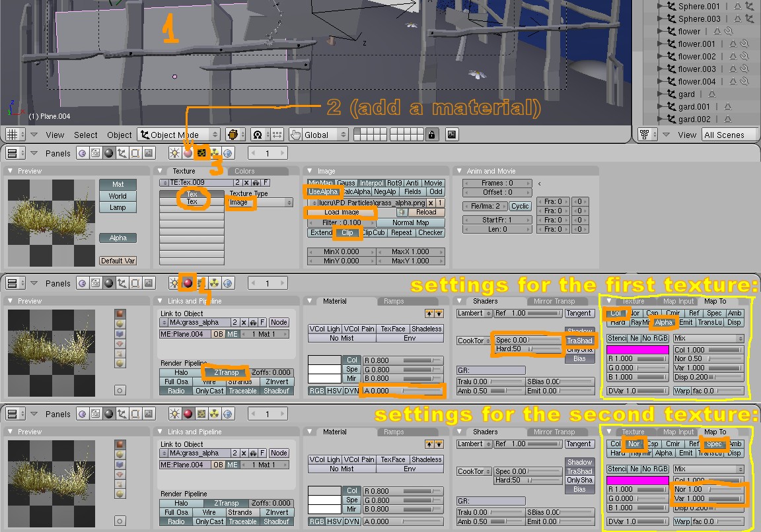
Task: Open the Object Mode dropdown
Action: click(x=178, y=135)
